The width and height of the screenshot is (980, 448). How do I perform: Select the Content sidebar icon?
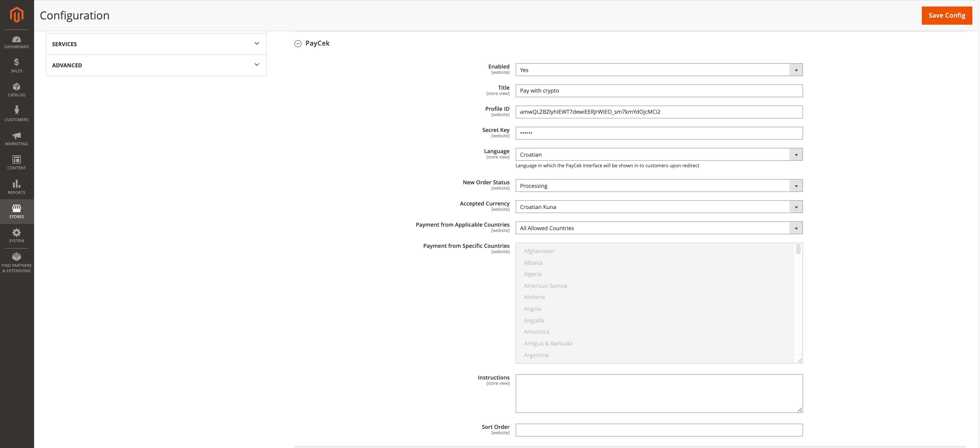[16, 162]
